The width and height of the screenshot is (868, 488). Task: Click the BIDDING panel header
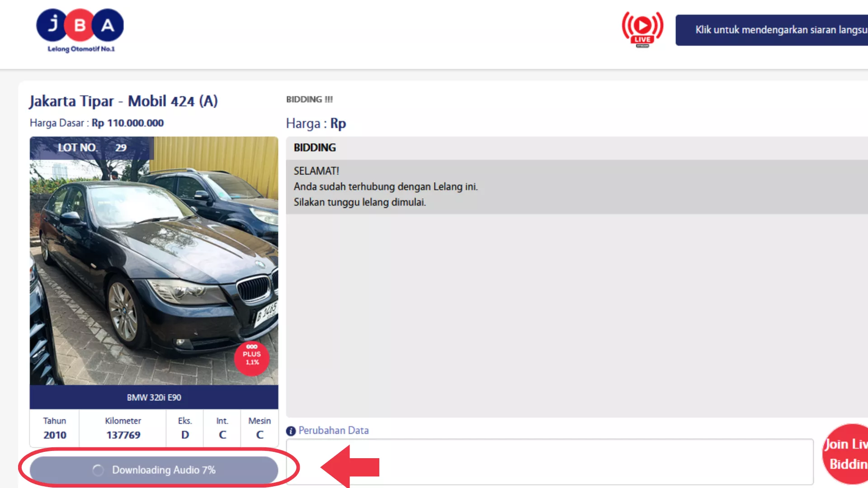click(x=577, y=148)
